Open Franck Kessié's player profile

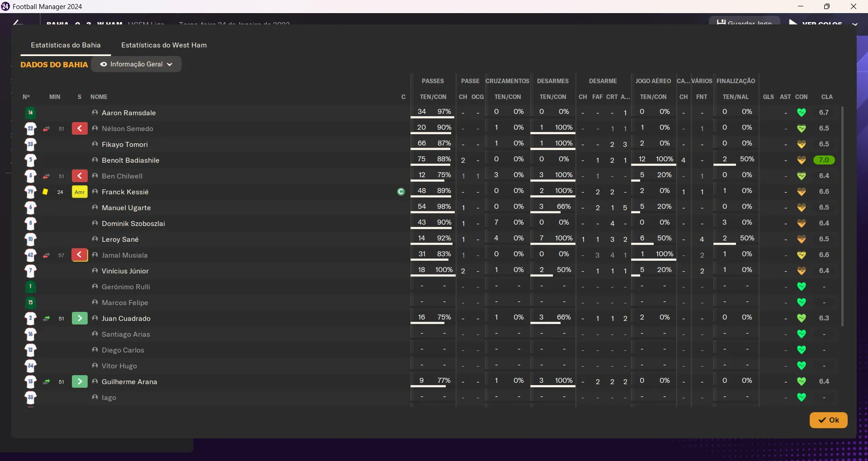[x=125, y=192]
